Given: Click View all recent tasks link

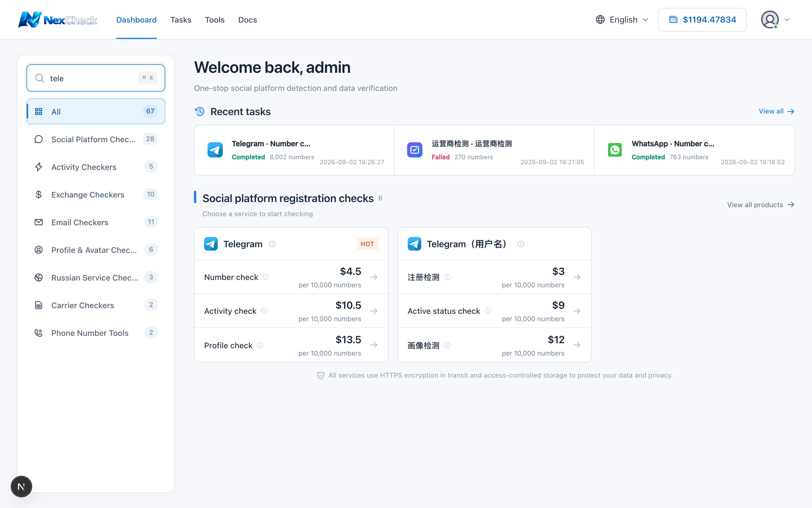Looking at the screenshot, I should [776, 111].
